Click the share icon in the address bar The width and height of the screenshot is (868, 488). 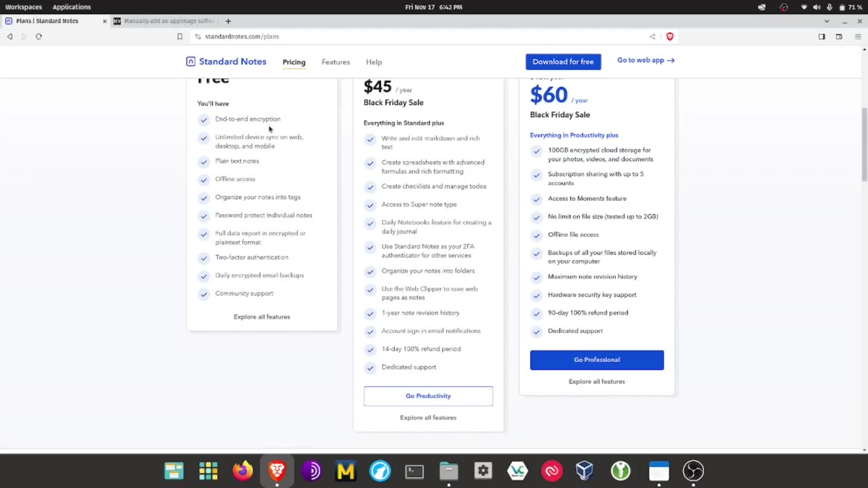pos(652,37)
